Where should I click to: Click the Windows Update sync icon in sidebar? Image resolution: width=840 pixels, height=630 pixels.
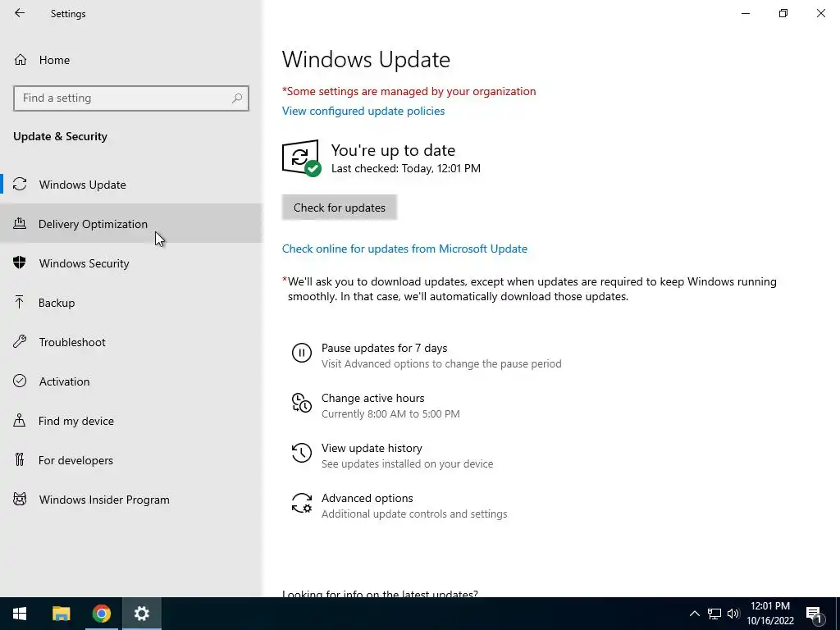(x=20, y=185)
